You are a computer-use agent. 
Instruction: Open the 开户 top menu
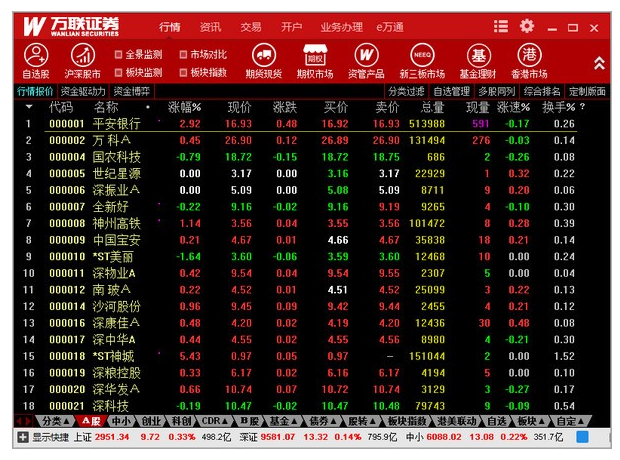tap(291, 27)
